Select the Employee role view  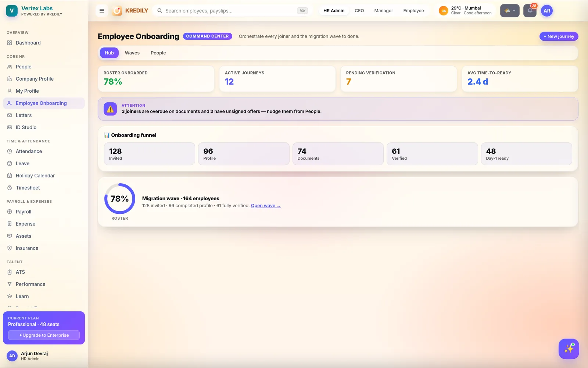[413, 11]
